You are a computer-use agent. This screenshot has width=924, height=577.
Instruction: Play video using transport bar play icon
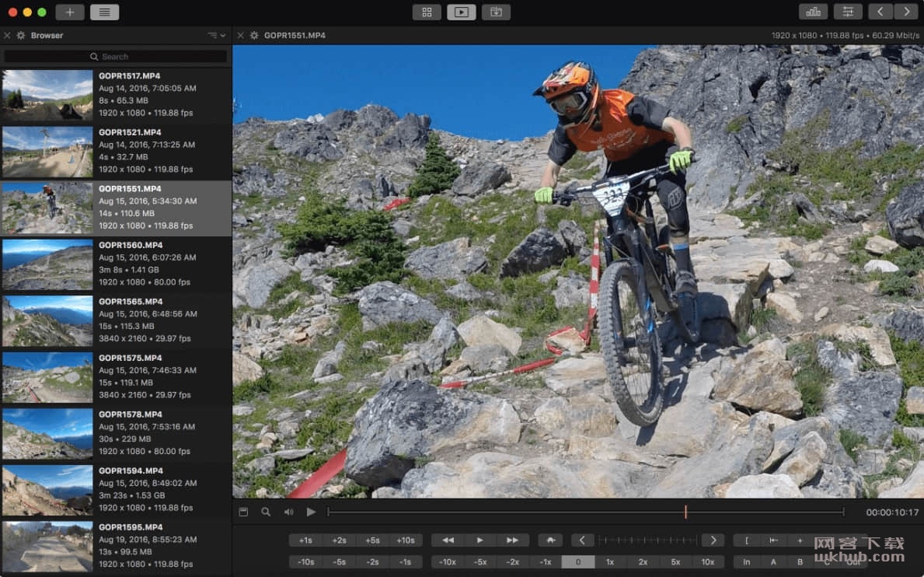[x=311, y=512]
